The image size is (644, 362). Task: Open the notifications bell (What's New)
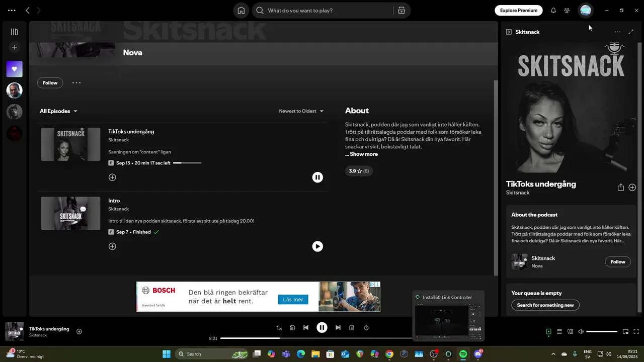pyautogui.click(x=553, y=10)
